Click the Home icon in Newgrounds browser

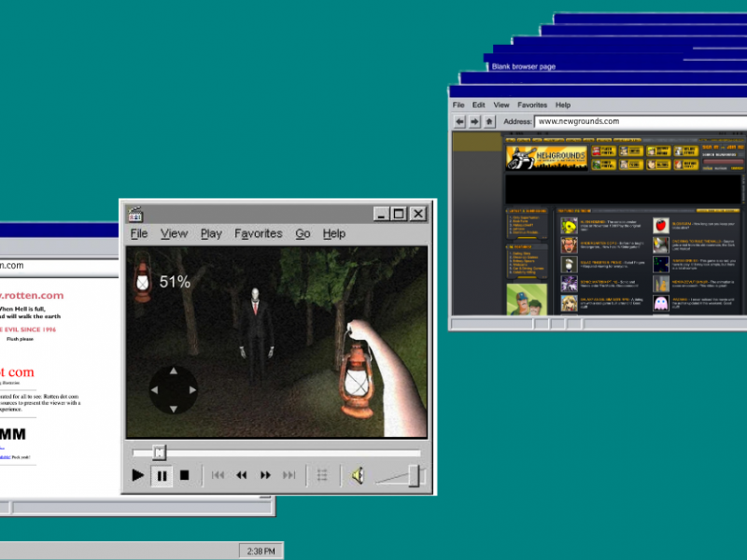point(489,122)
